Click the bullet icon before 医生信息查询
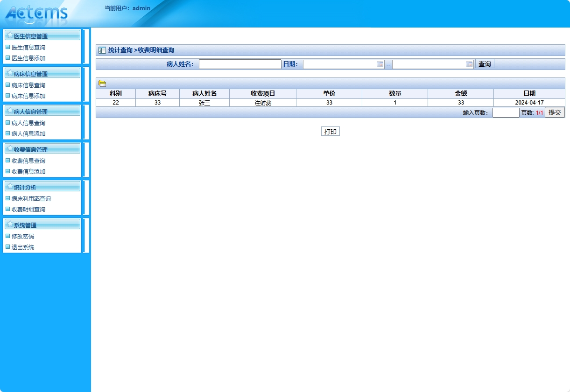Screen dimensions: 570x392 (x=7, y=47)
